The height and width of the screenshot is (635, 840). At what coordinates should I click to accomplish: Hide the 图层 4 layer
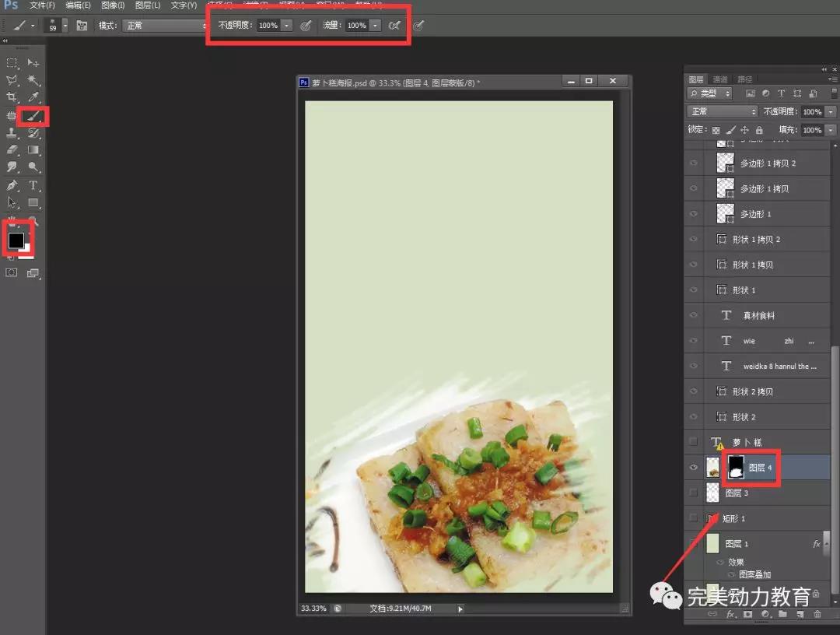click(x=694, y=468)
